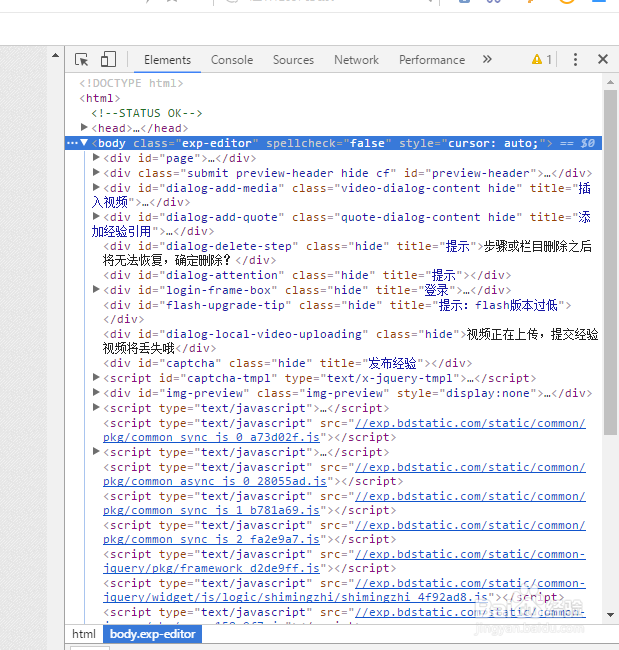The width and height of the screenshot is (619, 650).
Task: Open the Performance tab
Action: 432,60
